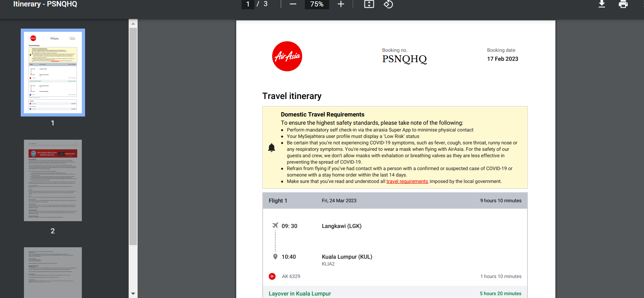Viewport: 644px width, 298px height.
Task: Click total duration 9 hours 10 minutes
Action: [501, 201]
